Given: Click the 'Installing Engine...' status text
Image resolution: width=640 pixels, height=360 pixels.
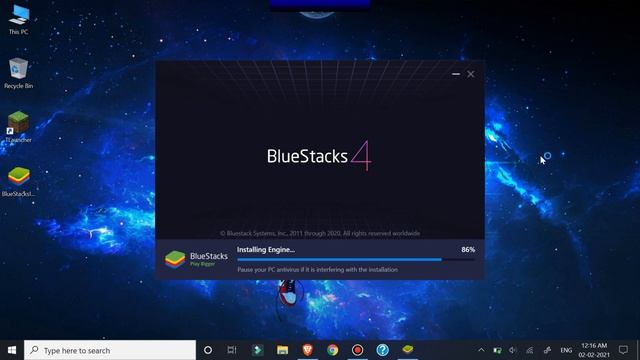Looking at the screenshot, I should click(266, 249).
